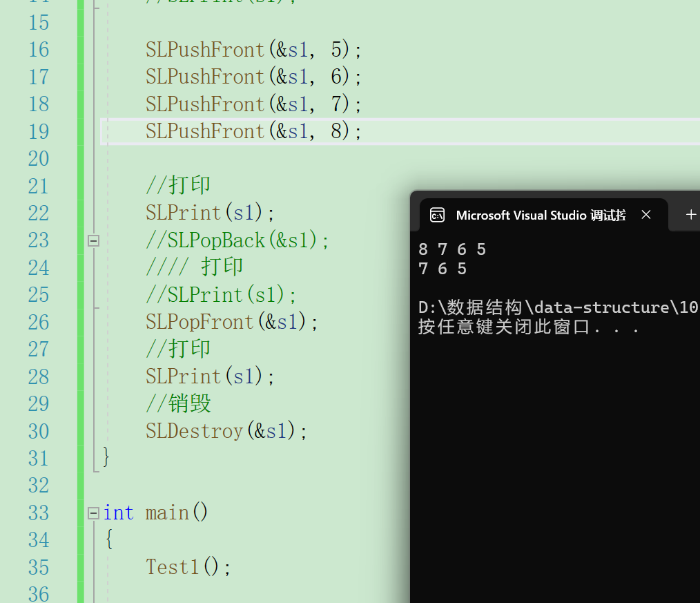Viewport: 700px width, 603px height.
Task: Collapse the main function outline
Action: coord(93,513)
